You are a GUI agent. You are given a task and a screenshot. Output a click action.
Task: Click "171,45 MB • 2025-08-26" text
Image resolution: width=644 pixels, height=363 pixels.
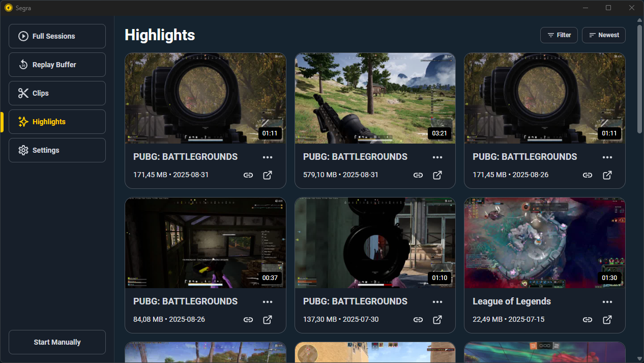510,175
